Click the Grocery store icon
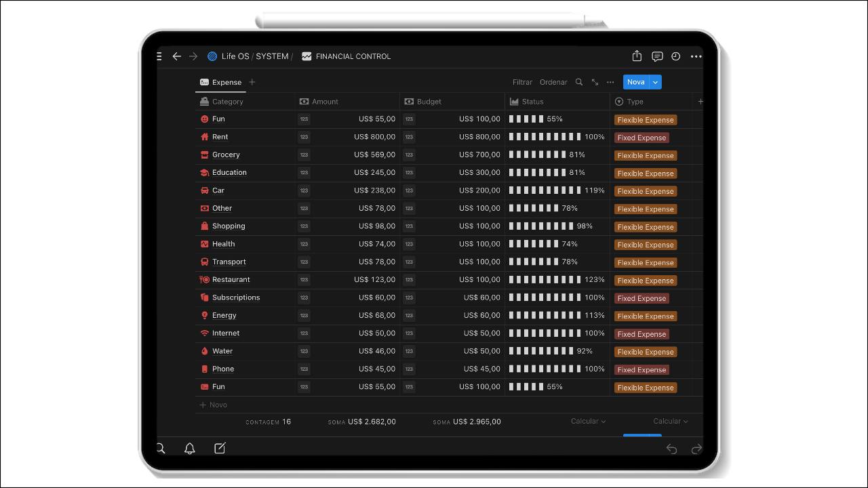868x488 pixels. pos(205,155)
